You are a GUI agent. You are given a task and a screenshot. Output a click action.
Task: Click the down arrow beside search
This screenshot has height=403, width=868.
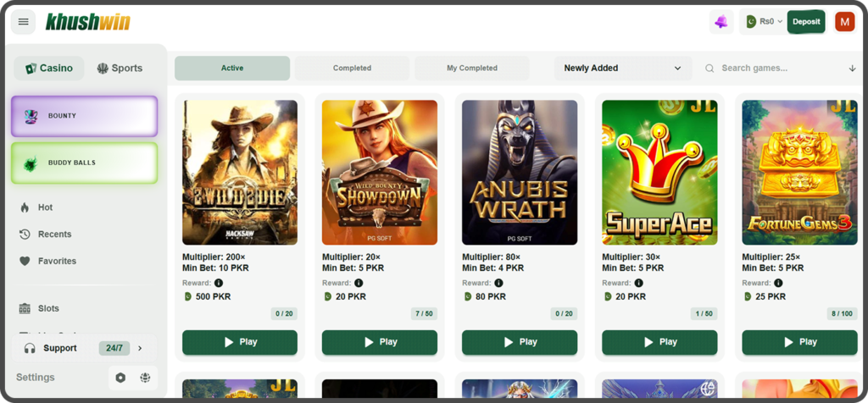pos(852,68)
